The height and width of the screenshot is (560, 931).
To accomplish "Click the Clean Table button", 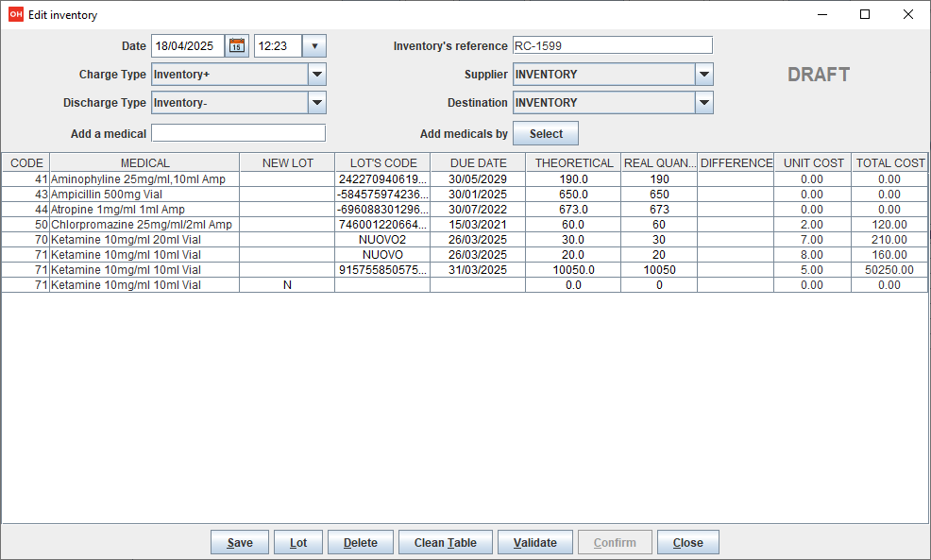I will tap(445, 543).
